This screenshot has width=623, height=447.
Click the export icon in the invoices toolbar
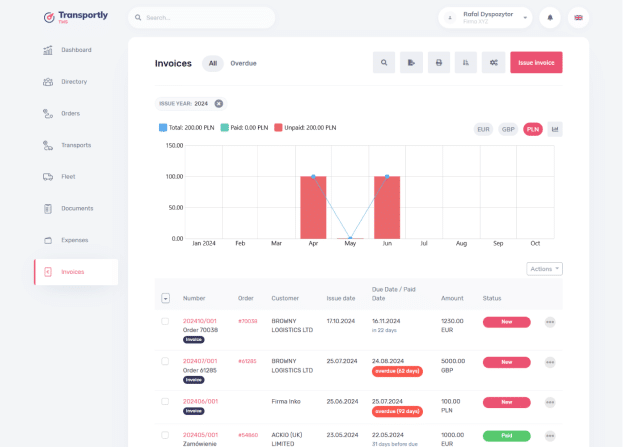[x=411, y=62]
